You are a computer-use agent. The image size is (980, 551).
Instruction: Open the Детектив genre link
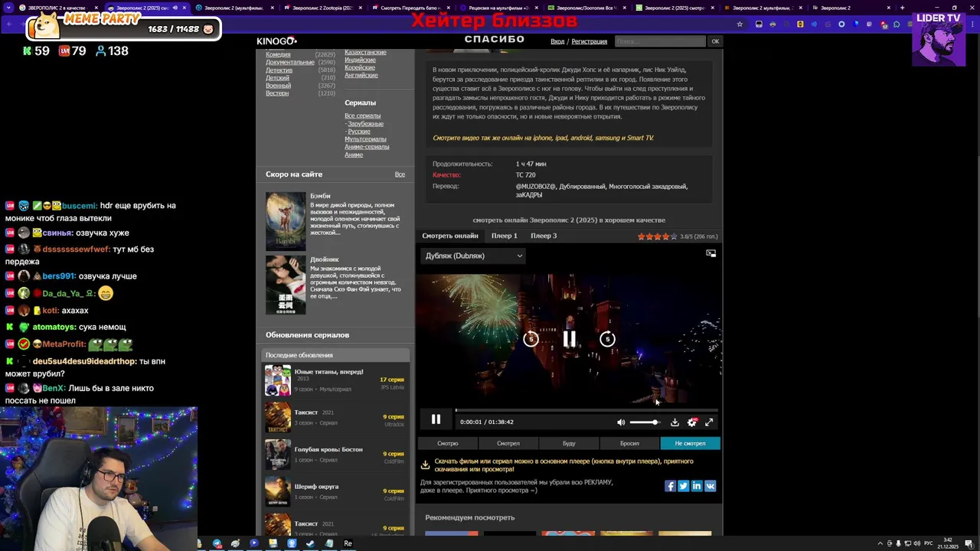pos(279,70)
